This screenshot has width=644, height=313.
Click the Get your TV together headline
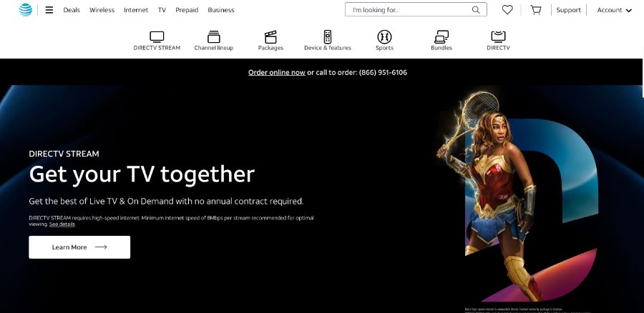pos(142,174)
